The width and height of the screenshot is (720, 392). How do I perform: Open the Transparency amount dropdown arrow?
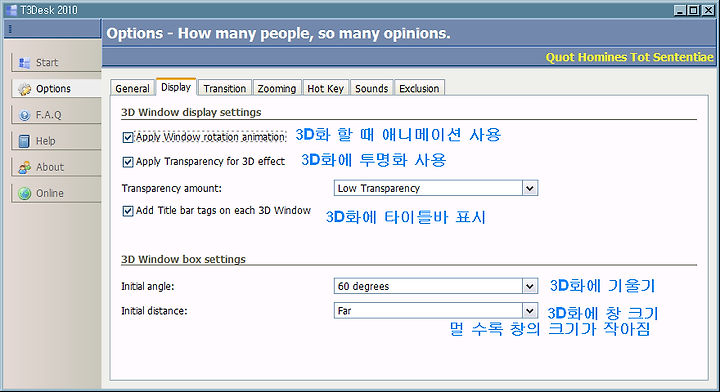[x=529, y=188]
